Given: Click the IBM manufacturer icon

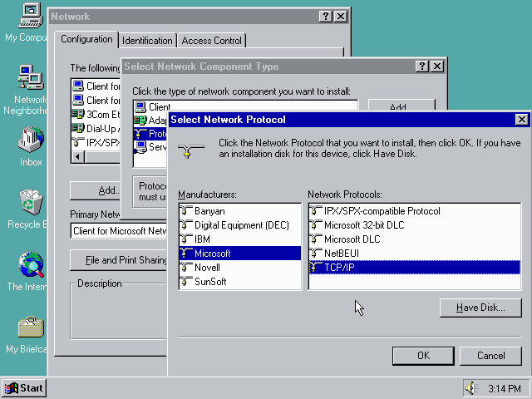Looking at the screenshot, I should pyautogui.click(x=185, y=239).
